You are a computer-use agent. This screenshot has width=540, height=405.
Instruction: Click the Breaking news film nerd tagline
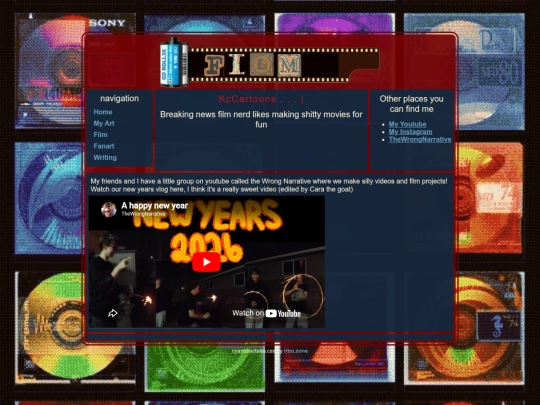coord(261,119)
